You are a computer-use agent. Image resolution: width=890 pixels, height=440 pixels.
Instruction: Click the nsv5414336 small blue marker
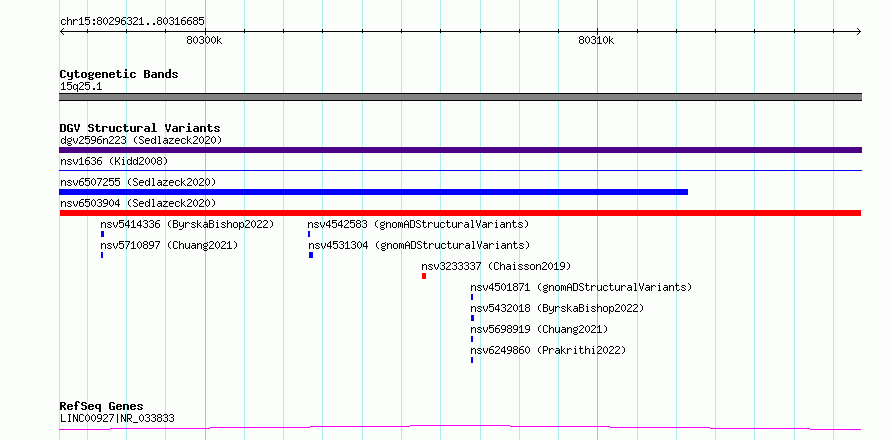tap(102, 234)
